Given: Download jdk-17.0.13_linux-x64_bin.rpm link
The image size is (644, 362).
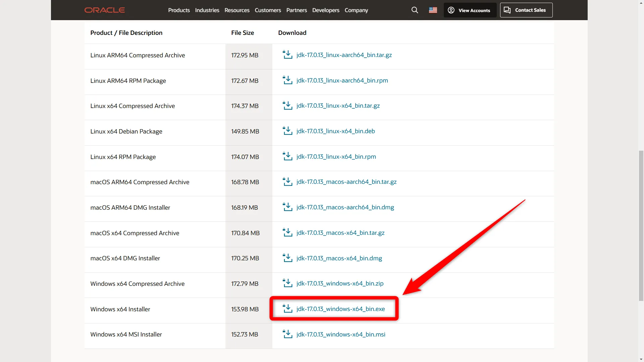Looking at the screenshot, I should coord(336,156).
